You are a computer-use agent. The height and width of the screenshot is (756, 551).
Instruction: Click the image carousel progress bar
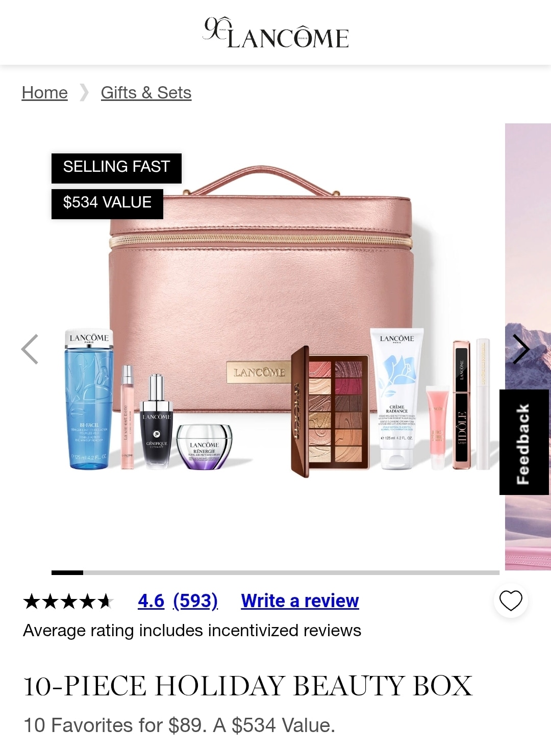point(275,572)
